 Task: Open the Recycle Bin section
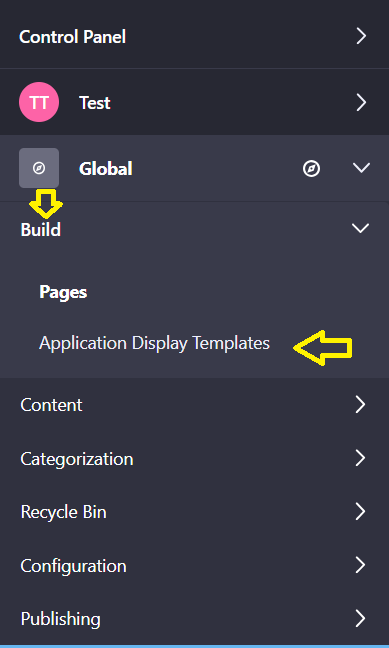63,512
